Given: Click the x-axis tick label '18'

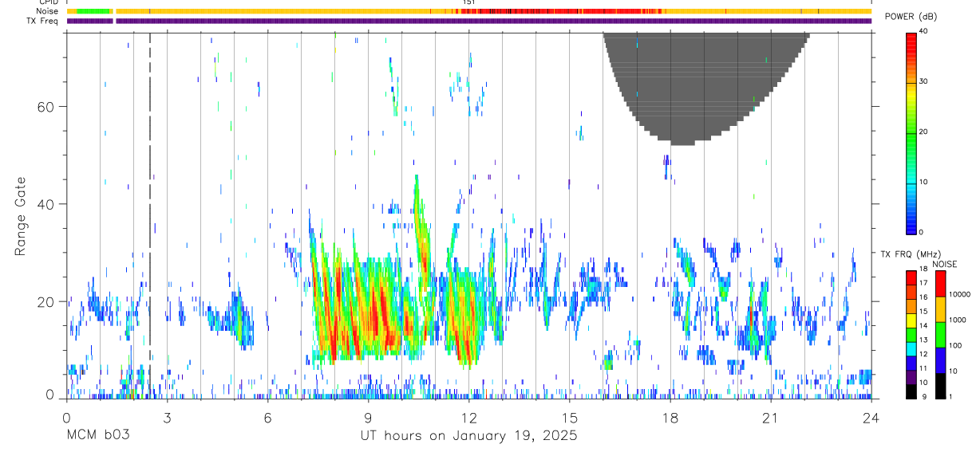Looking at the screenshot, I should coord(670,417).
